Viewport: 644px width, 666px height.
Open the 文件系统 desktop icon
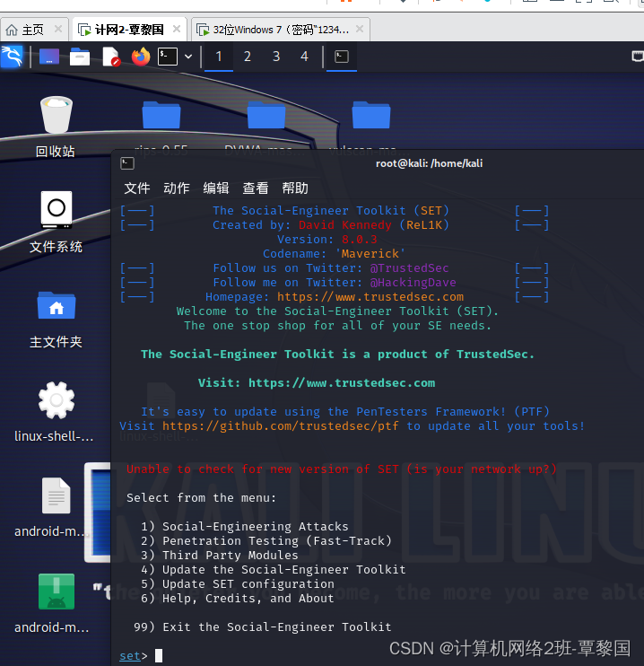56,222
